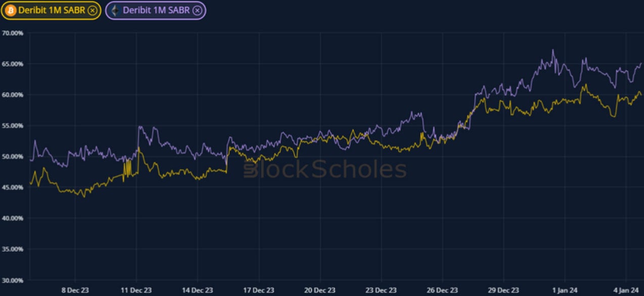Click the 11 Dec 23 date label
The height and width of the screenshot is (296, 644).
click(136, 290)
